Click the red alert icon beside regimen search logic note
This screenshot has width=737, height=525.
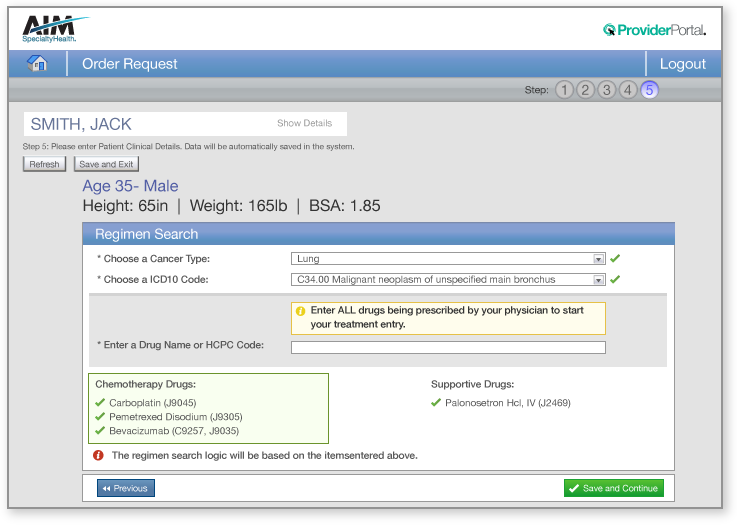(x=98, y=455)
